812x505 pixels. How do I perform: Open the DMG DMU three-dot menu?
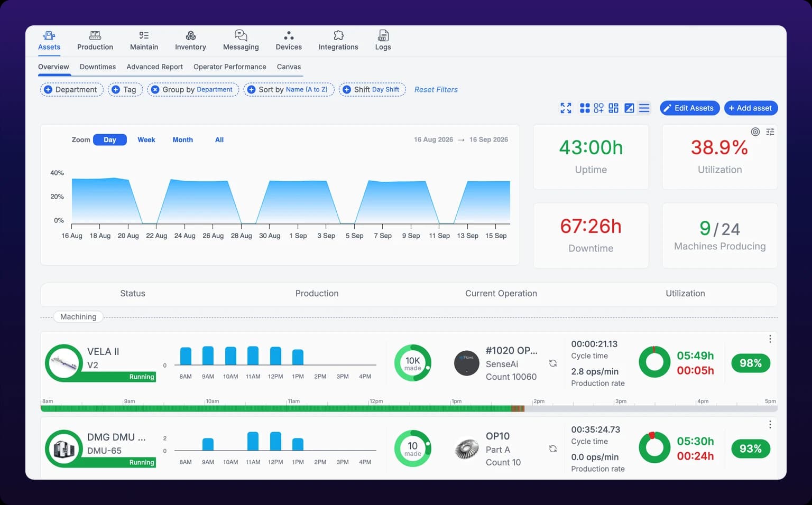click(x=770, y=424)
